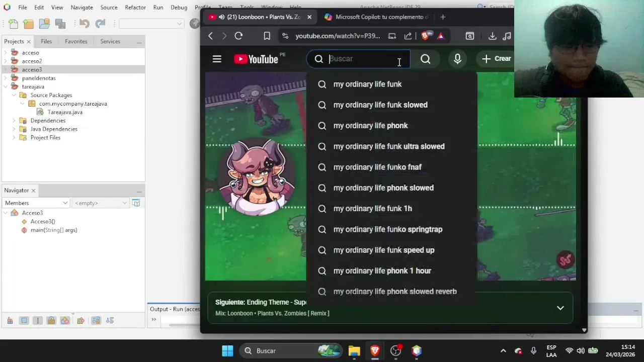The height and width of the screenshot is (362, 644).
Task: Reload the YouTube page
Action: point(238,36)
